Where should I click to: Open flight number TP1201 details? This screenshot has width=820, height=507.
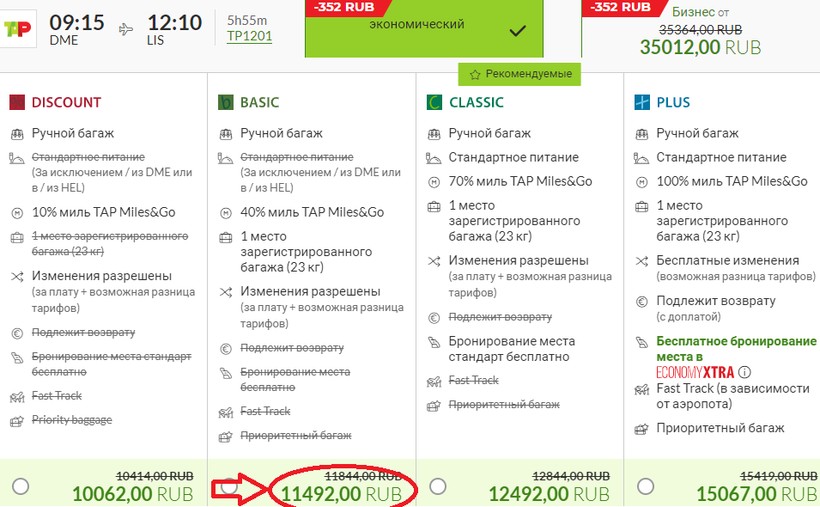coord(250,36)
